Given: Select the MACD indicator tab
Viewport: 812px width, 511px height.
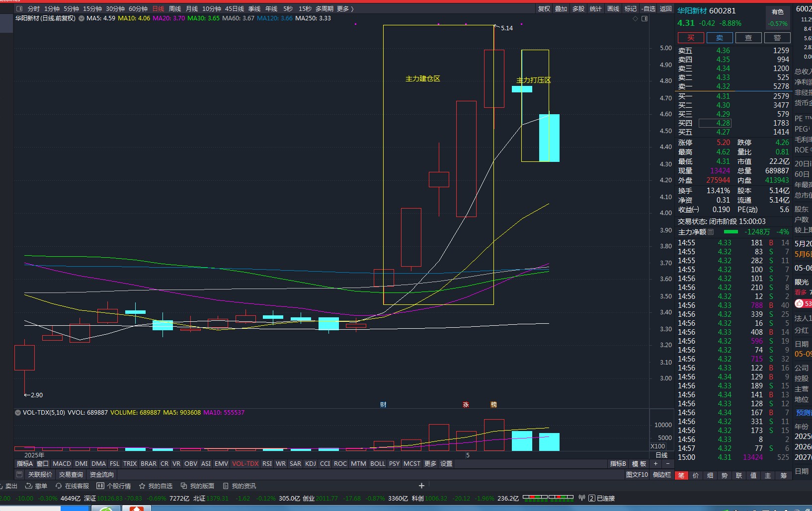Looking at the screenshot, I should (62, 464).
